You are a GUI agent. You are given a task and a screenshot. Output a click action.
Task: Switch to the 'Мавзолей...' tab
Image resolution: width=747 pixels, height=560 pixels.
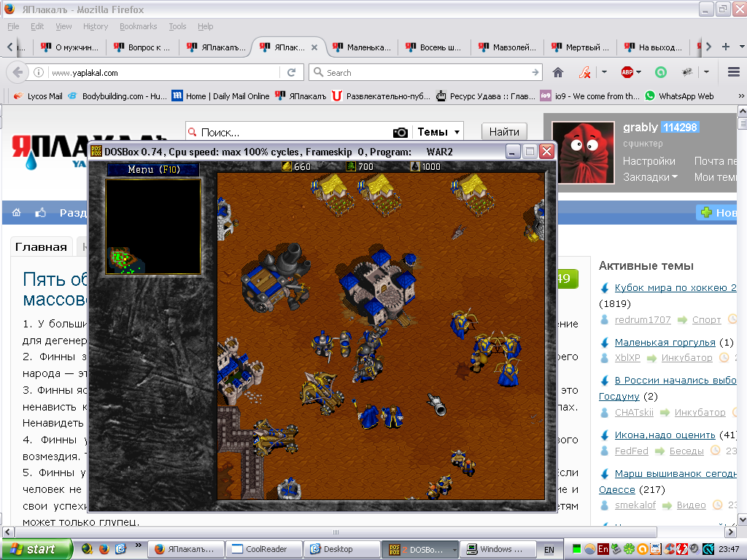[508, 47]
